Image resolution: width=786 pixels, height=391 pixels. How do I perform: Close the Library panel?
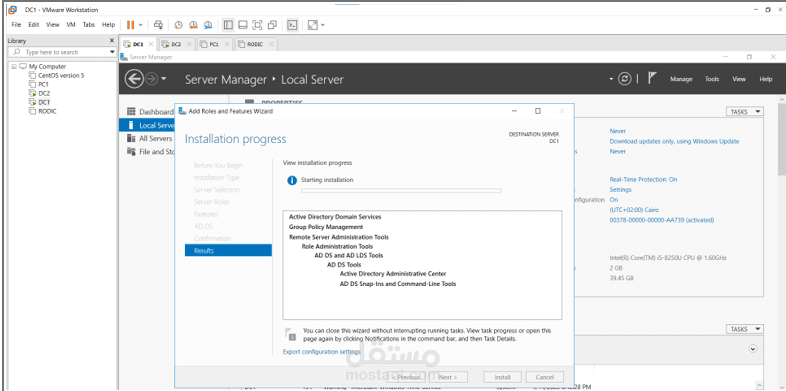tap(112, 41)
